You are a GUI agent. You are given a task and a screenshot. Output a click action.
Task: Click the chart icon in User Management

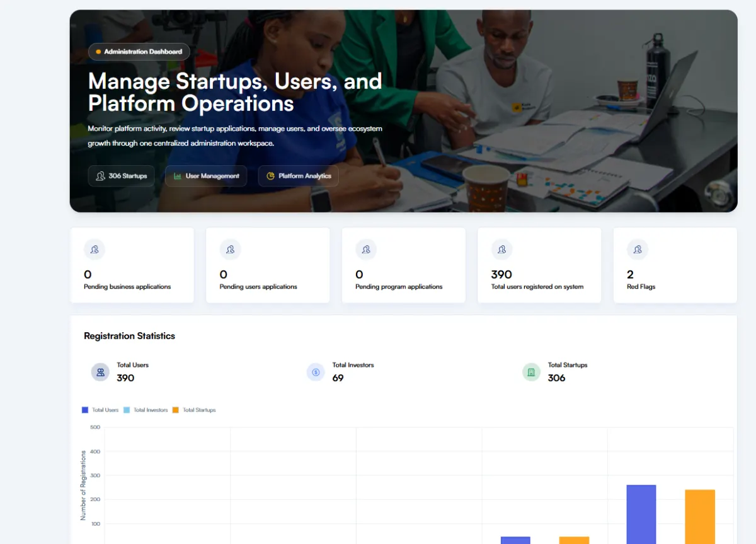tap(178, 176)
